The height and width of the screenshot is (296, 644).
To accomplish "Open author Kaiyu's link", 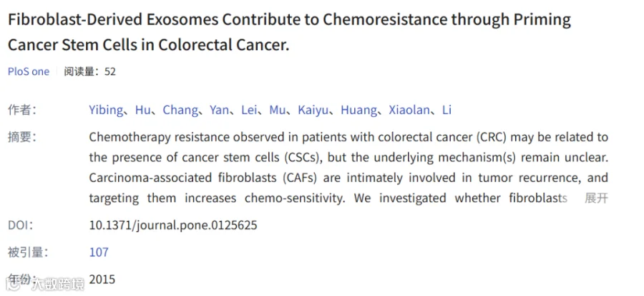I will (x=313, y=110).
